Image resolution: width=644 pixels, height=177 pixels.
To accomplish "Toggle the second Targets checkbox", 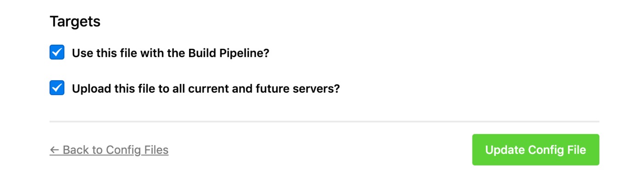I will (x=57, y=88).
